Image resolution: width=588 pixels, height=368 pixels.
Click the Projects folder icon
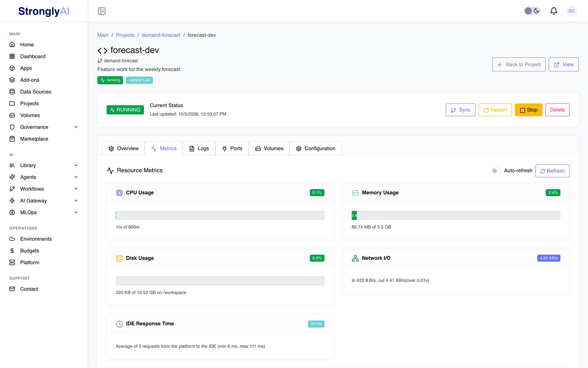click(12, 103)
